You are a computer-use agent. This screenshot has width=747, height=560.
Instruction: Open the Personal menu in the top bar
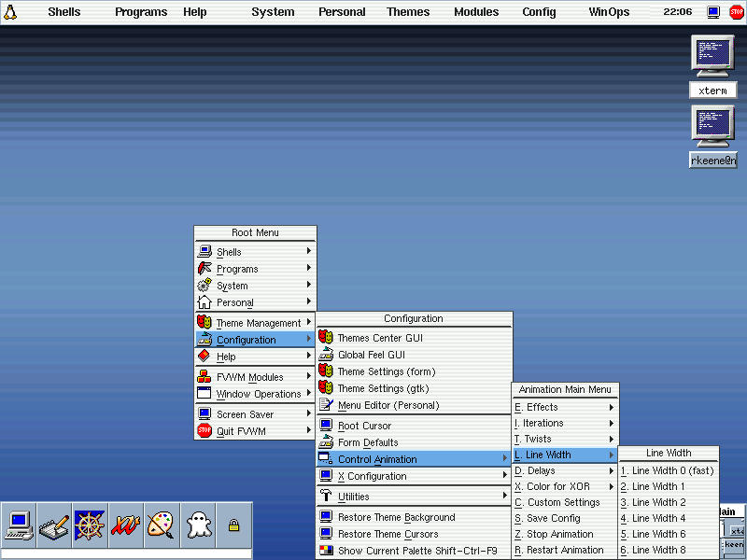coord(342,12)
